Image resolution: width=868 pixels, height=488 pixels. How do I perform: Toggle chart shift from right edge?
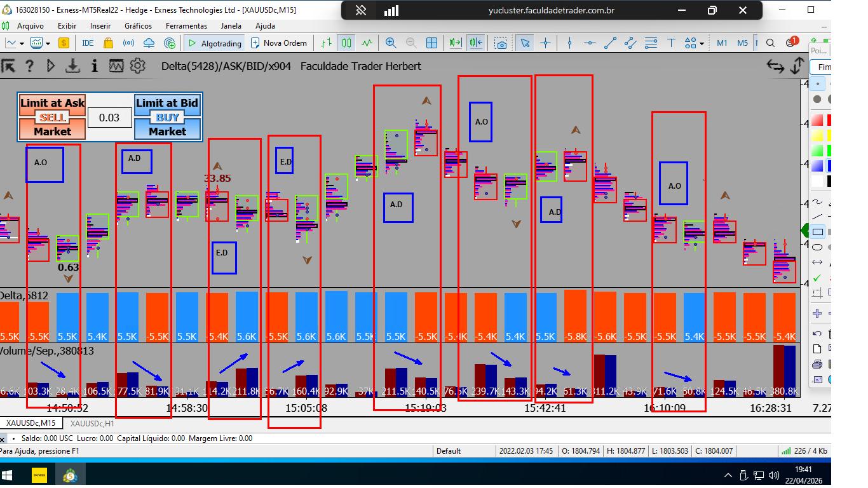pos(476,43)
